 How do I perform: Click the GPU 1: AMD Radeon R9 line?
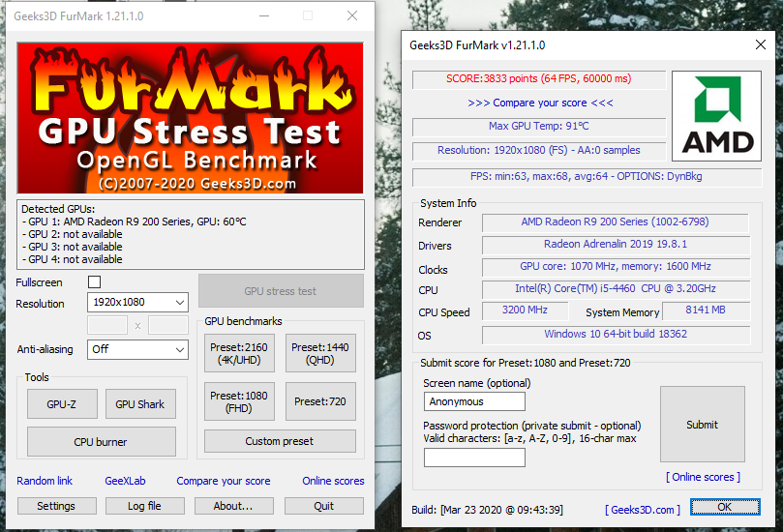tap(134, 222)
